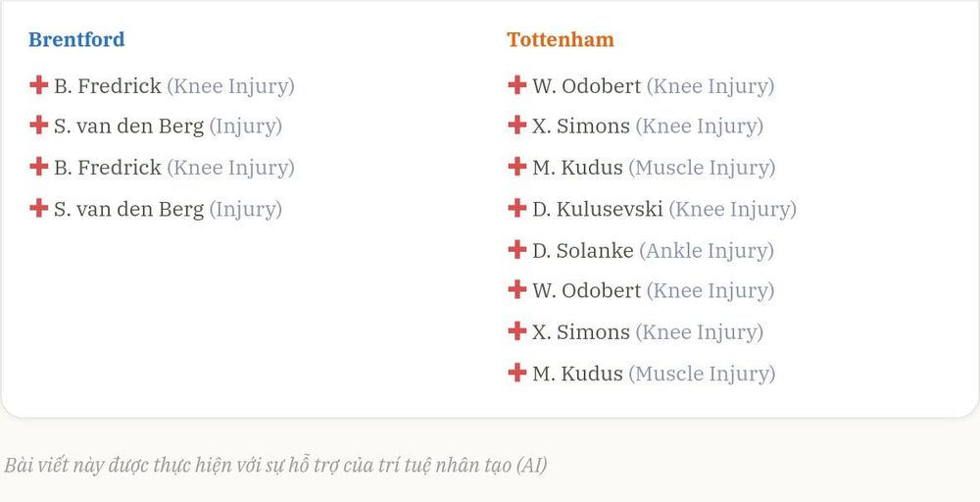Click red cross next to last M. Kudus entry
The width and height of the screenshot is (980, 502).
point(516,372)
